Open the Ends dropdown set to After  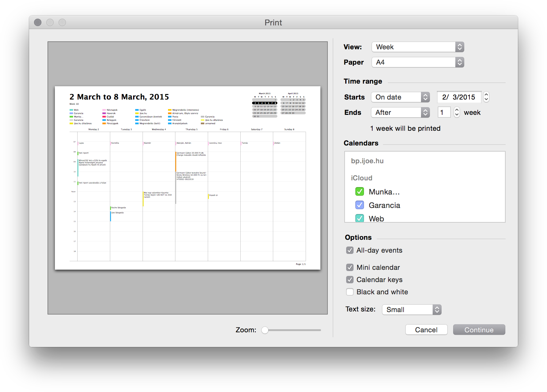(x=400, y=112)
